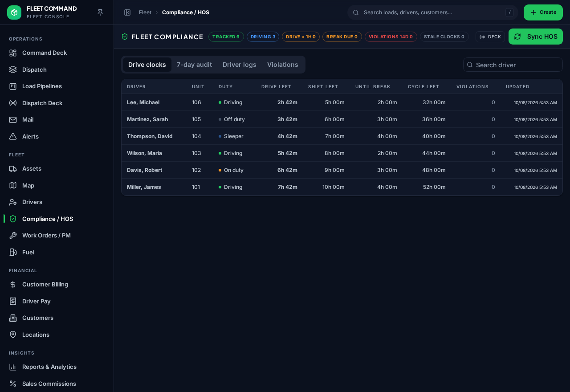The width and height of the screenshot is (570, 392).
Task: Open Command Deck from the sidebar
Action: pos(57,53)
